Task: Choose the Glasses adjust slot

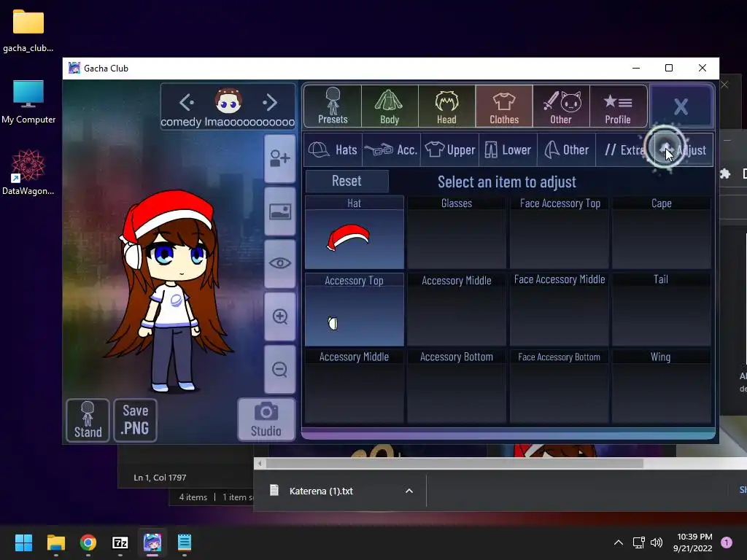Action: 457,233
